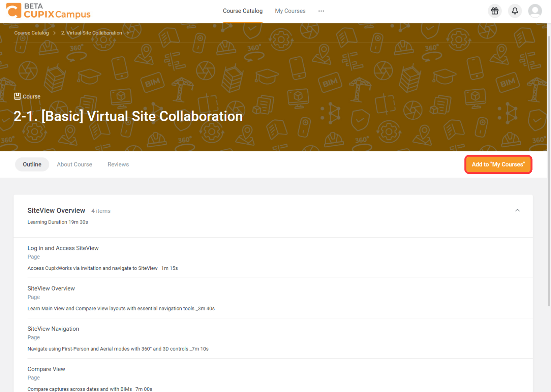Switch to My Courses tab
The image size is (551, 392).
click(290, 11)
